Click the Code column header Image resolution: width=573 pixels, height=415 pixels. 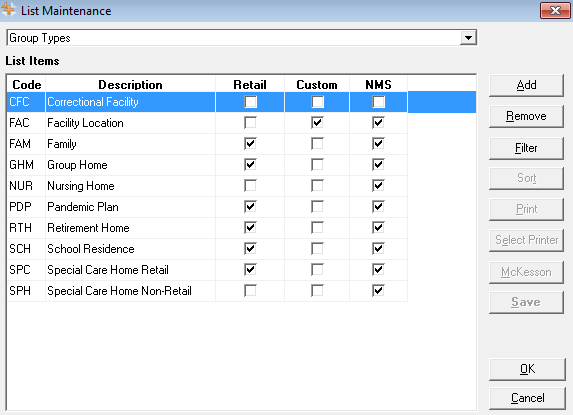coord(26,85)
